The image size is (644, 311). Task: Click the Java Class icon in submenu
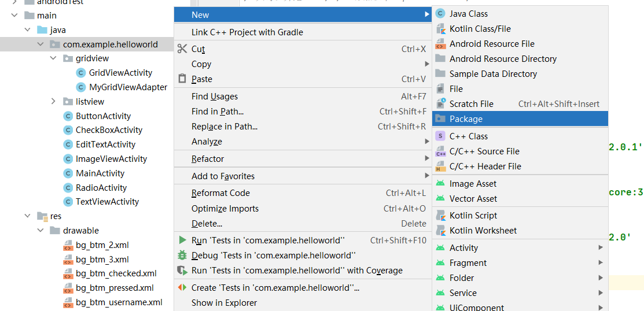[x=440, y=14]
